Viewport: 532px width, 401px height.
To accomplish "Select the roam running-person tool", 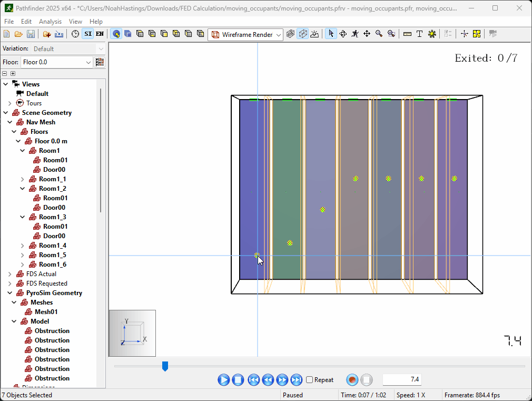I will 355,34.
